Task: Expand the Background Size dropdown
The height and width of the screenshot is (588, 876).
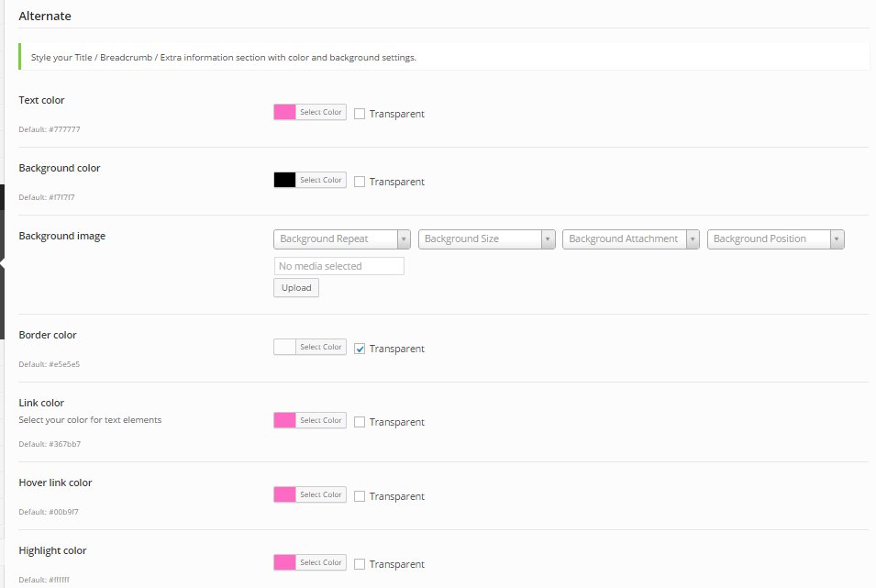Action: (486, 239)
